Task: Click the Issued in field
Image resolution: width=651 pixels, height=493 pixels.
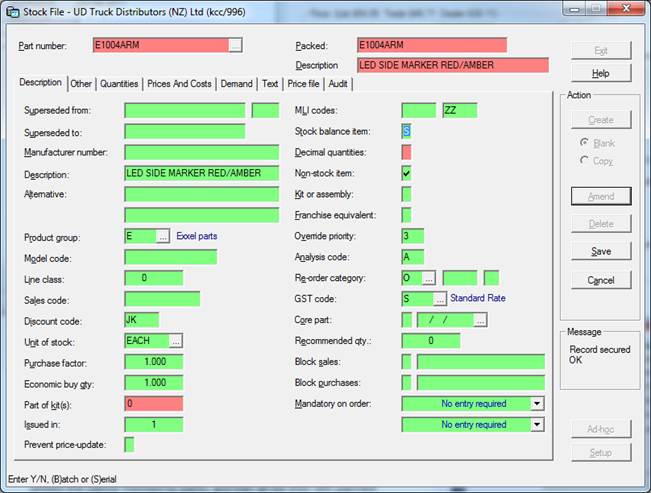Action: tap(154, 424)
